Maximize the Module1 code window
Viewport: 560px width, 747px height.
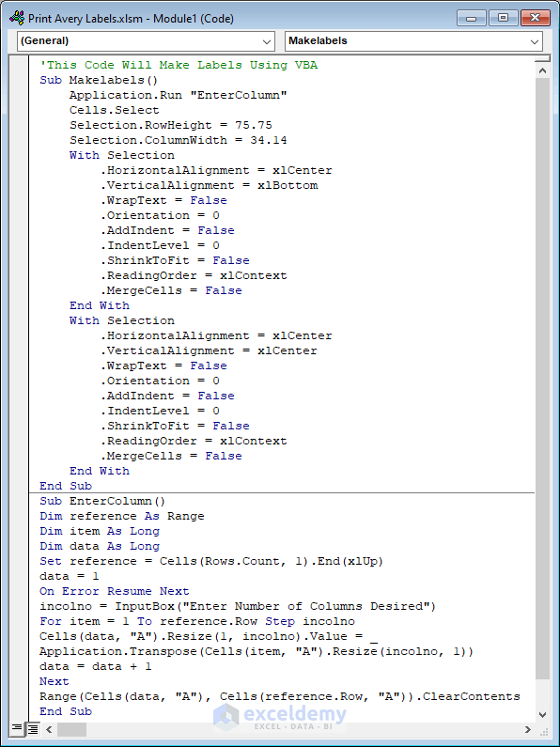(503, 18)
